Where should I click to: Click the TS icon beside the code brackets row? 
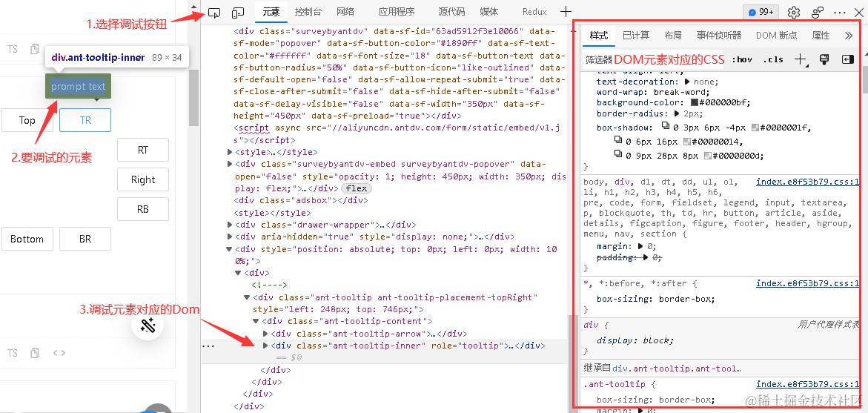point(12,353)
